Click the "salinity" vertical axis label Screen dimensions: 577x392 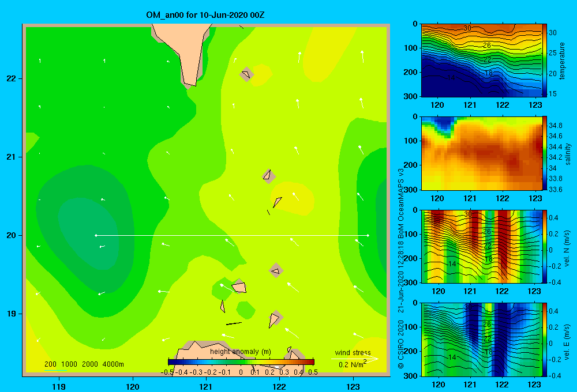(x=568, y=154)
